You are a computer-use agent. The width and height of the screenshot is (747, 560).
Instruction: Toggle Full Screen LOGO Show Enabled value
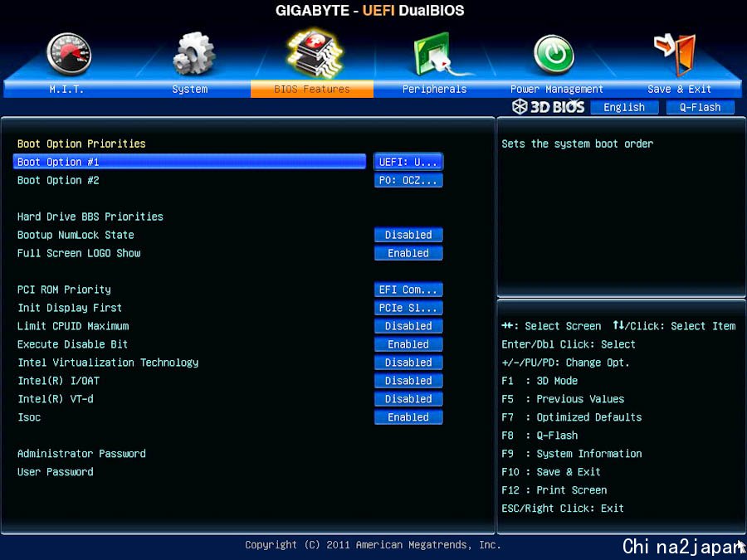click(x=408, y=253)
